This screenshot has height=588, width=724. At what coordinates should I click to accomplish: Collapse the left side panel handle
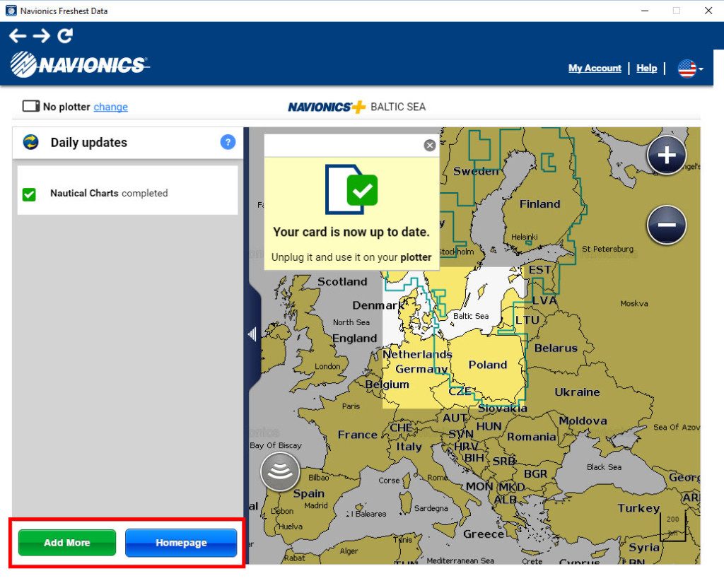[252, 334]
